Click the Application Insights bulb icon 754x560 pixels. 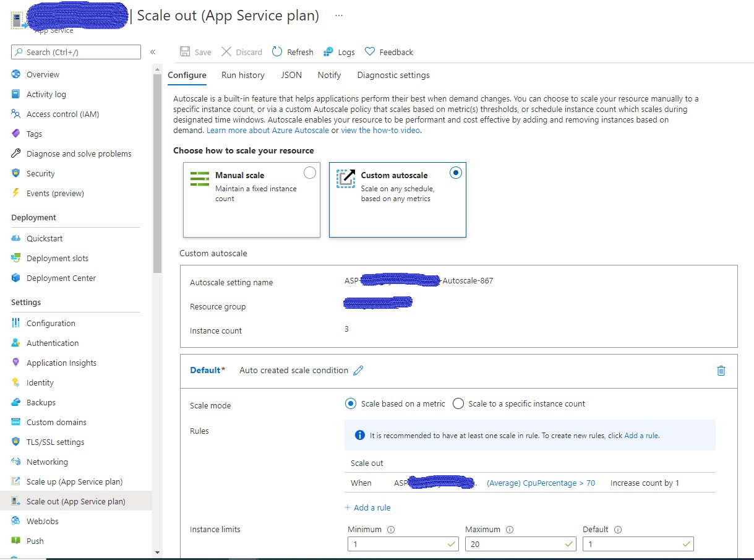pyautogui.click(x=16, y=363)
